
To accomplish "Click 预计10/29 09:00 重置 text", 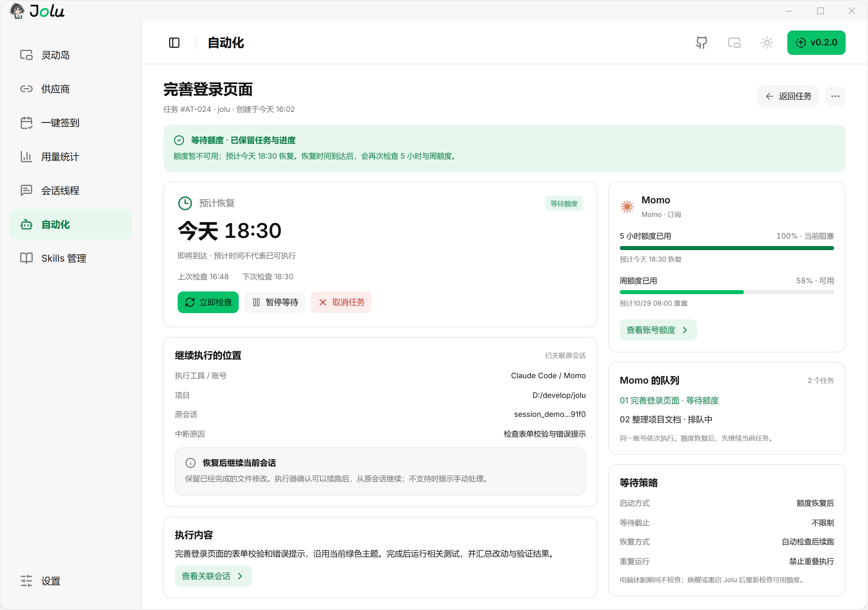I will tap(653, 304).
